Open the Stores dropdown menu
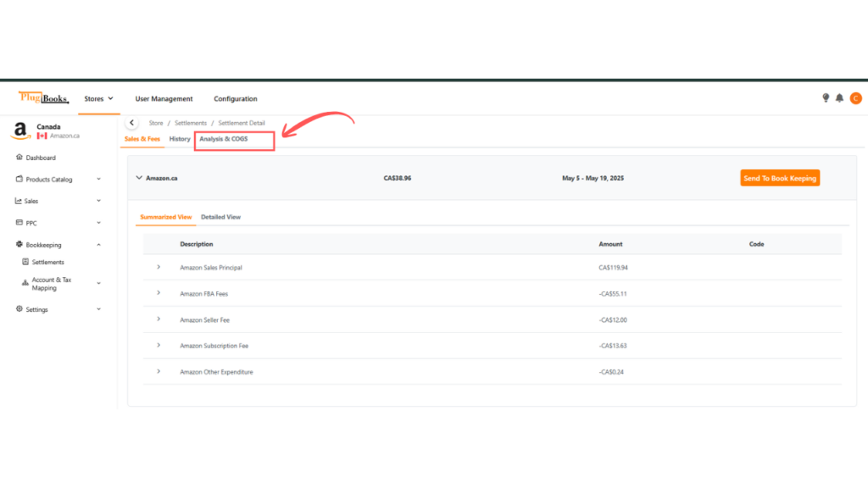Image resolution: width=868 pixels, height=488 pixels. (98, 98)
